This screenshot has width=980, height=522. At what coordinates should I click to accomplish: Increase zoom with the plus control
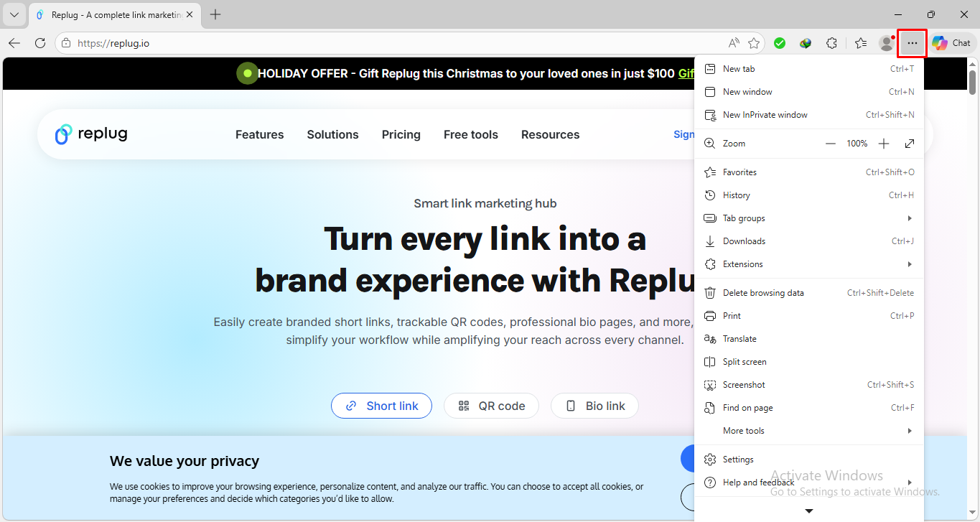(x=884, y=143)
